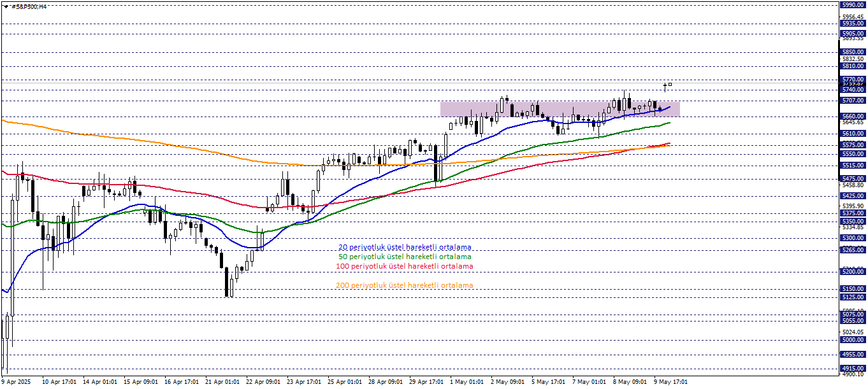Screen dimensions: 868x389
Task: Select the 5000.00 price level label
Action: pyautogui.click(x=853, y=340)
